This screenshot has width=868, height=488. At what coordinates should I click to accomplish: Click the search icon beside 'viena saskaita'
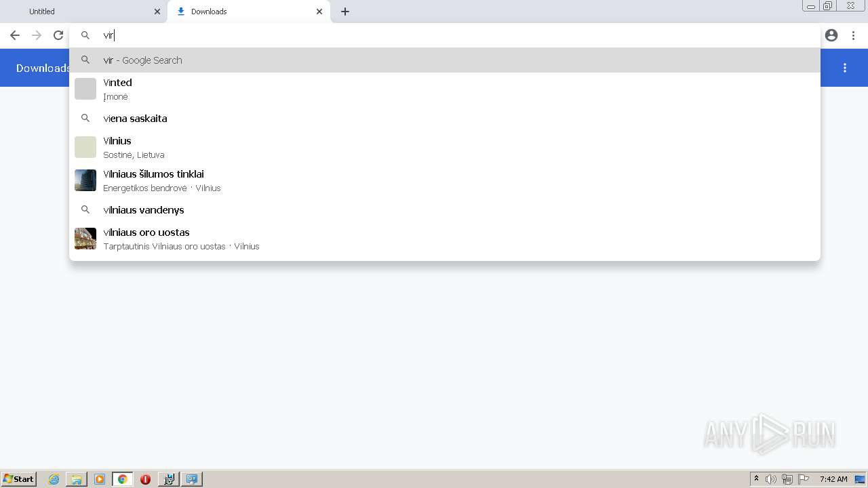[85, 118]
